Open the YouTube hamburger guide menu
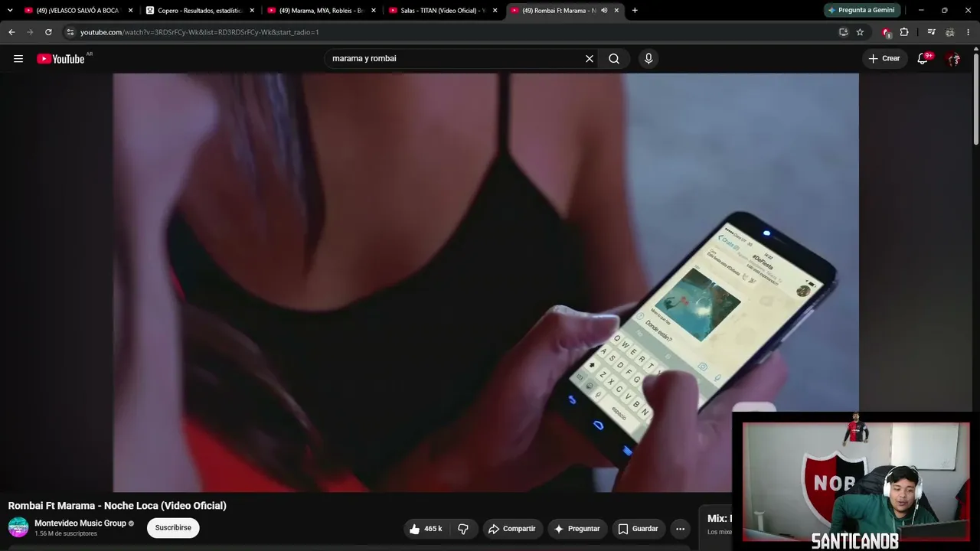 click(x=18, y=59)
